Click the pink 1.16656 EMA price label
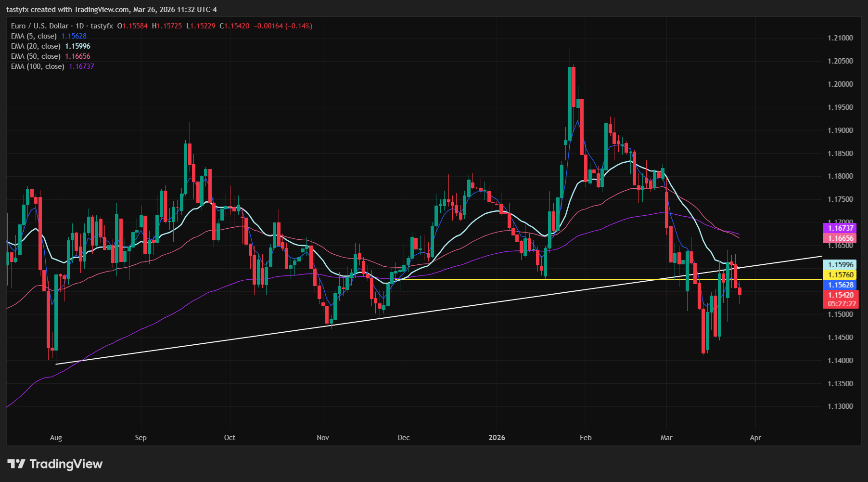 pos(840,238)
